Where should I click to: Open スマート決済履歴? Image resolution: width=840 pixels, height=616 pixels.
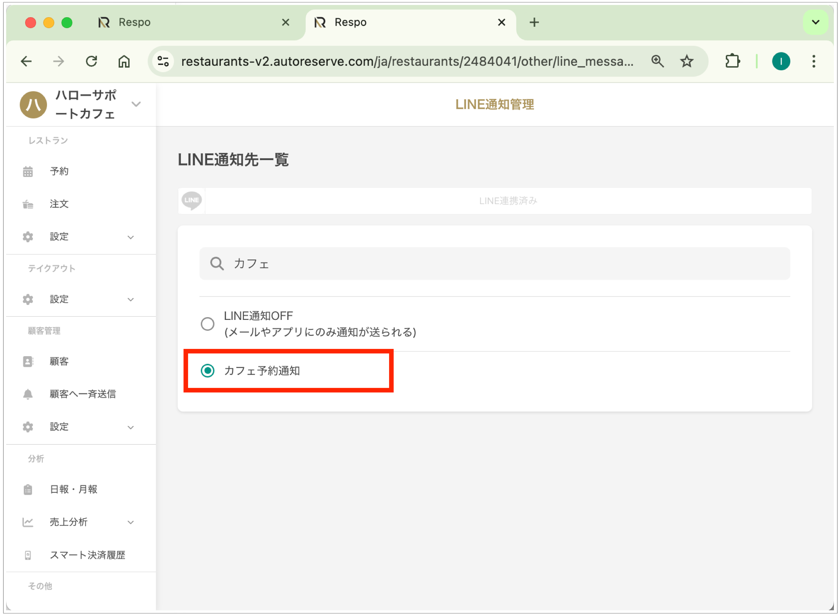88,555
